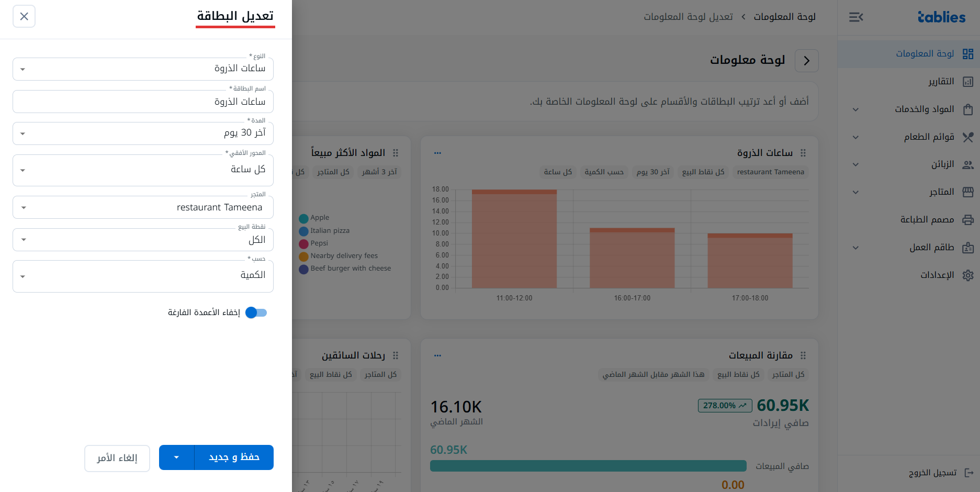The width and height of the screenshot is (980, 492).
Task: Expand المتاجر submenu chevron
Action: click(x=855, y=192)
